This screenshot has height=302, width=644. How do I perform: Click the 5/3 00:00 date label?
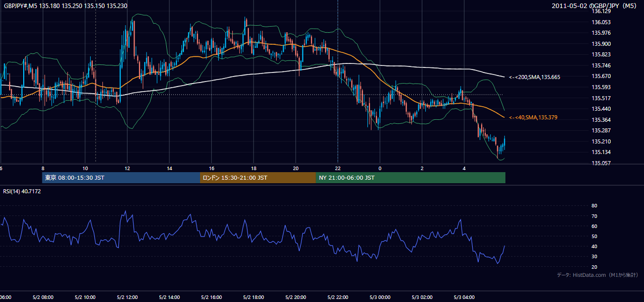click(380, 297)
